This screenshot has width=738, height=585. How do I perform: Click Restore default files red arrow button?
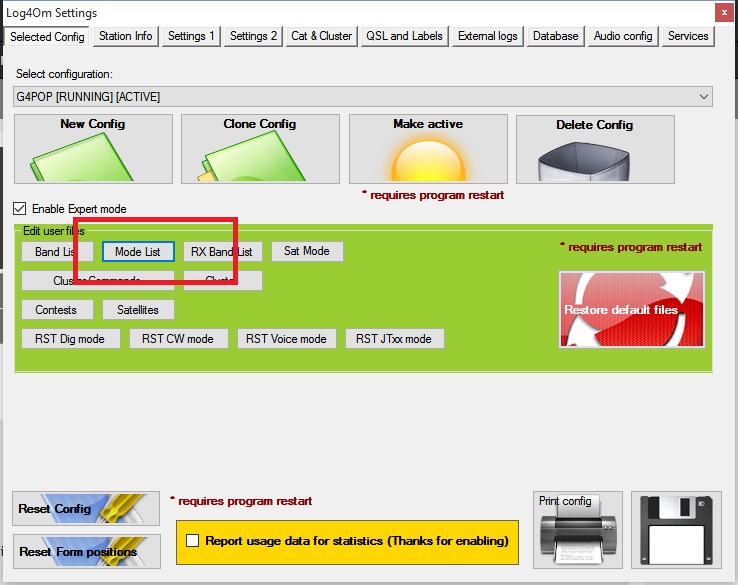point(632,309)
